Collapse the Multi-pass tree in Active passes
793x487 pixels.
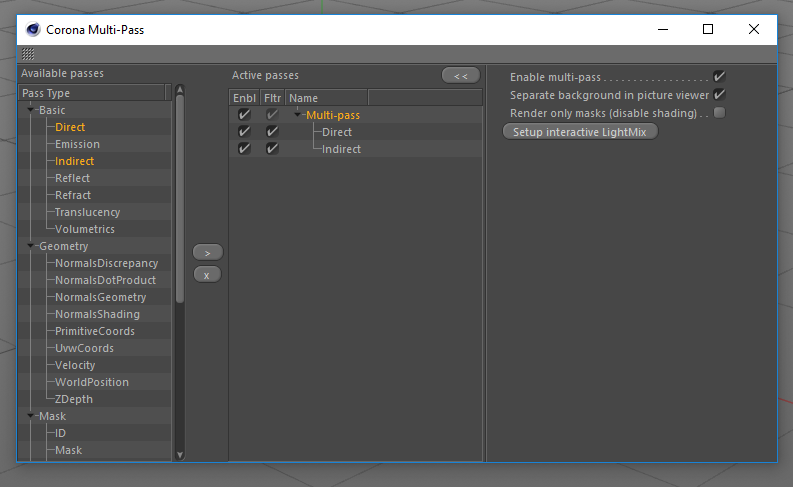coord(297,115)
